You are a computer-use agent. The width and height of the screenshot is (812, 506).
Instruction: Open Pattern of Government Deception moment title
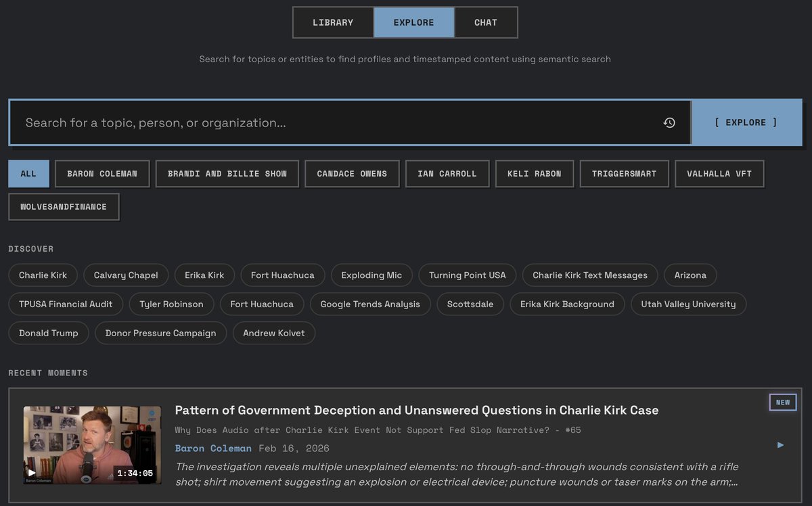tap(417, 411)
